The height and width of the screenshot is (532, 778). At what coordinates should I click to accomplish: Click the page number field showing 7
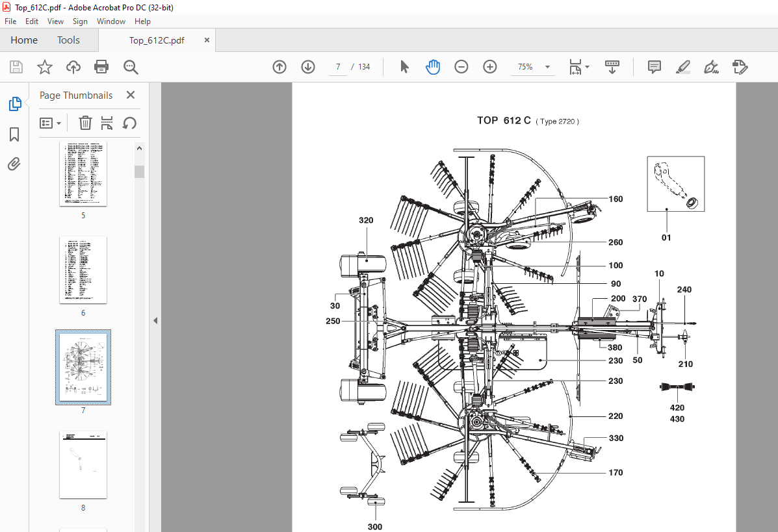tap(338, 67)
